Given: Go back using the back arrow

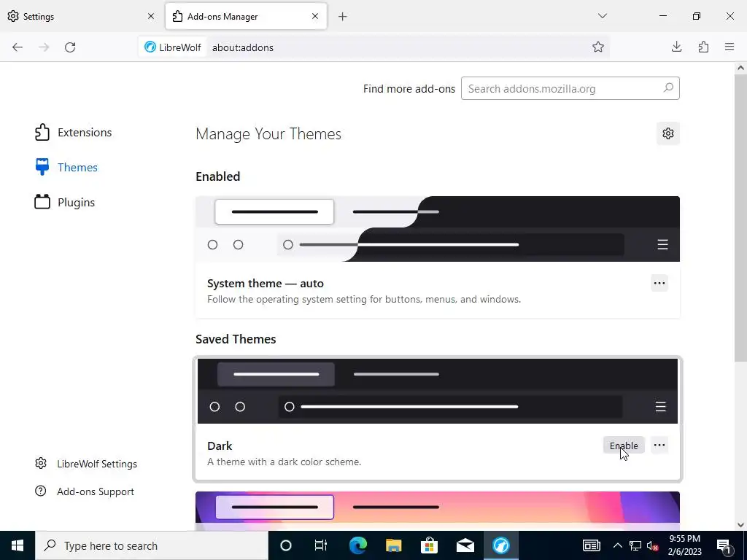Looking at the screenshot, I should tap(18, 47).
